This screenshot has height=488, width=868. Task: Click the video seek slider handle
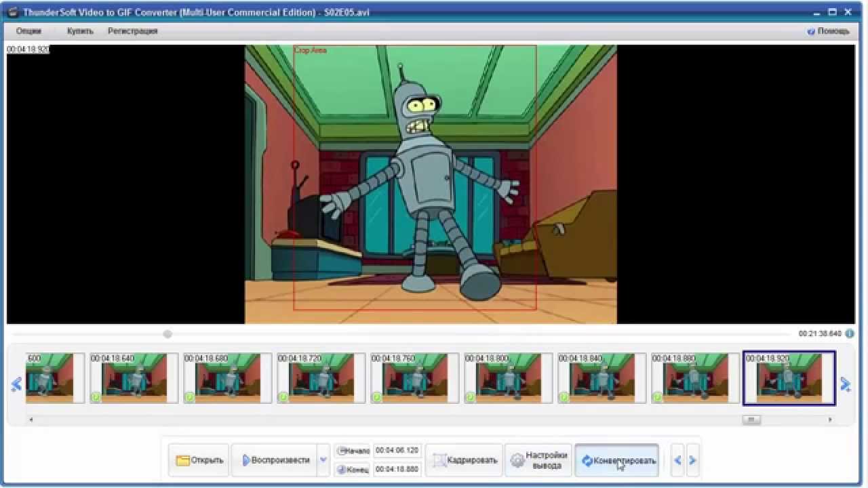coord(167,333)
